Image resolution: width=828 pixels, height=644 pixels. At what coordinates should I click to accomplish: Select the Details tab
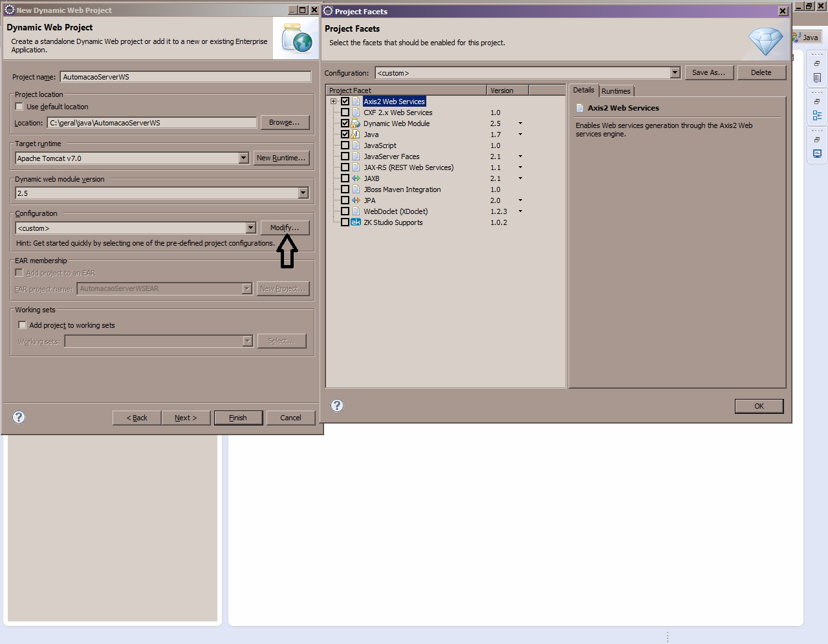coord(583,91)
